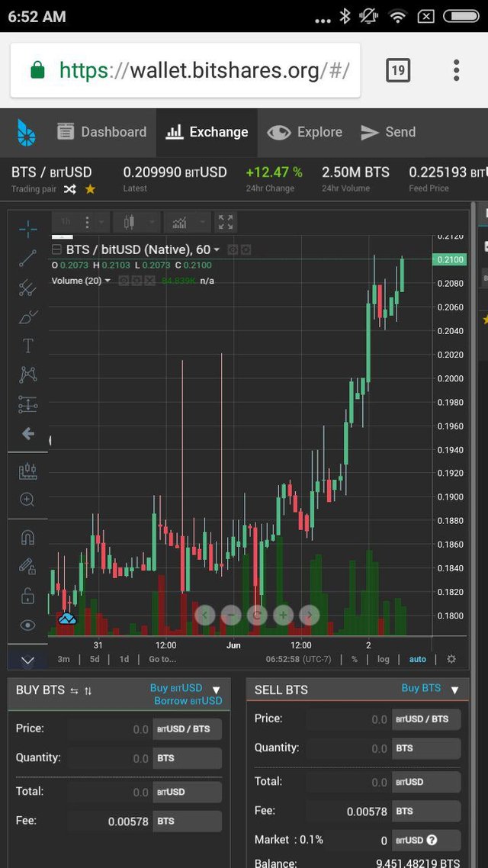The width and height of the screenshot is (488, 868).
Task: Select the long position prediction tool
Action: pos(27,405)
